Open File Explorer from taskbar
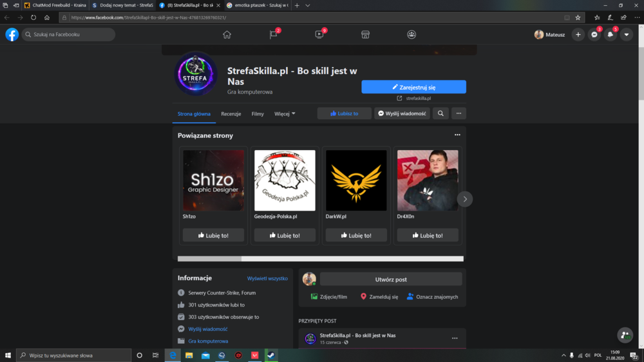Viewport: 644px width, 362px height. tap(189, 356)
